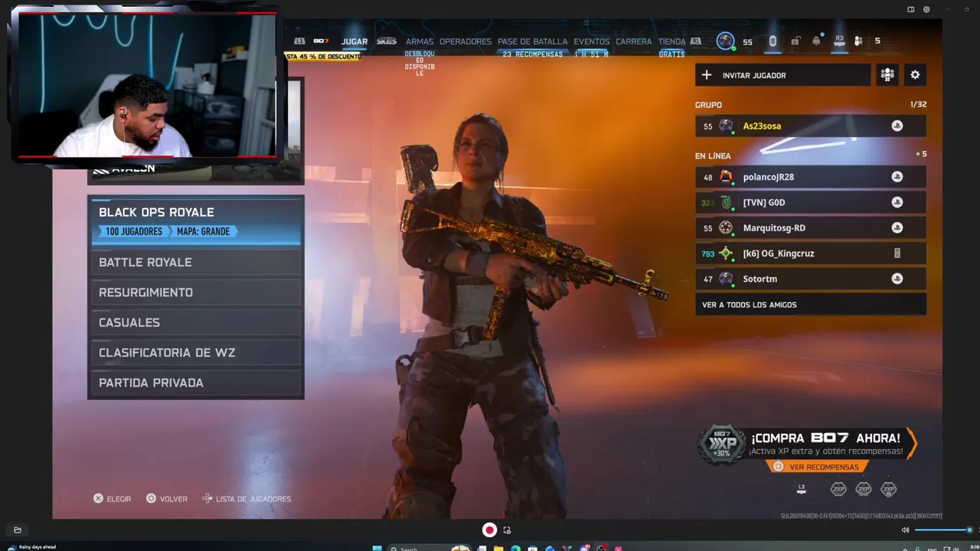Click the ELEGIR prompt

112,499
